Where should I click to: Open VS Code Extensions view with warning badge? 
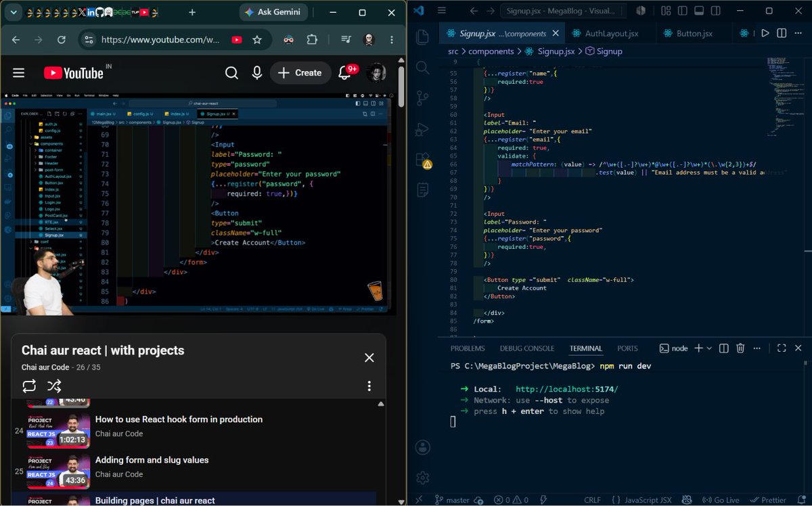(423, 160)
